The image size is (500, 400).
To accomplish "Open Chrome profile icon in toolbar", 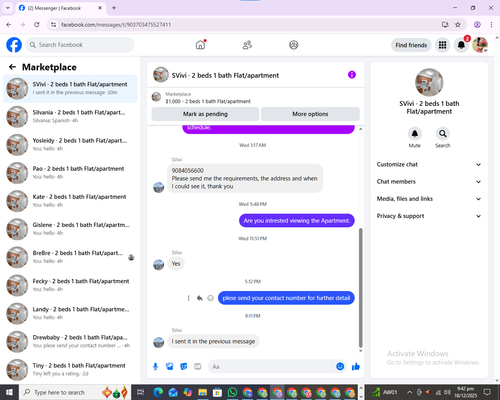I will coord(477,24).
